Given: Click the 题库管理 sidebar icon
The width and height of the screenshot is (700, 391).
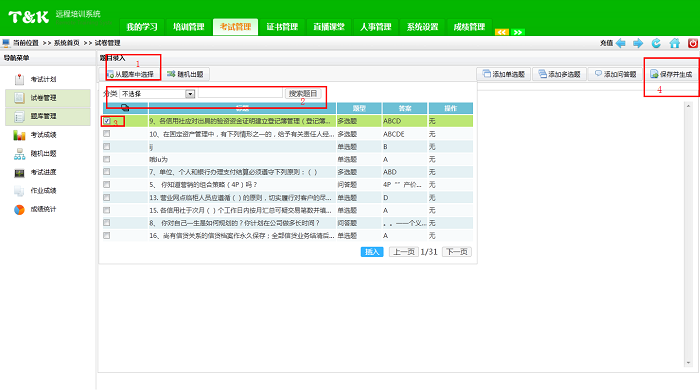Looking at the screenshot, I should 19,116.
